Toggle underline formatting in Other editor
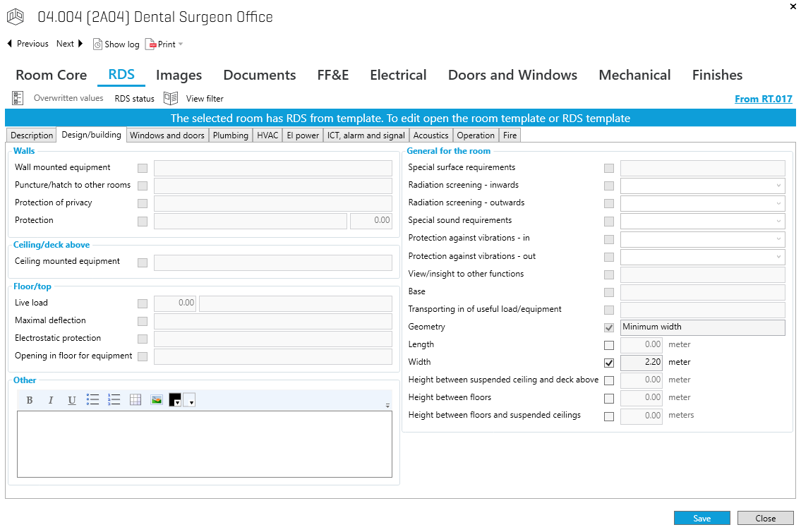The height and width of the screenshot is (532, 801). coord(72,400)
